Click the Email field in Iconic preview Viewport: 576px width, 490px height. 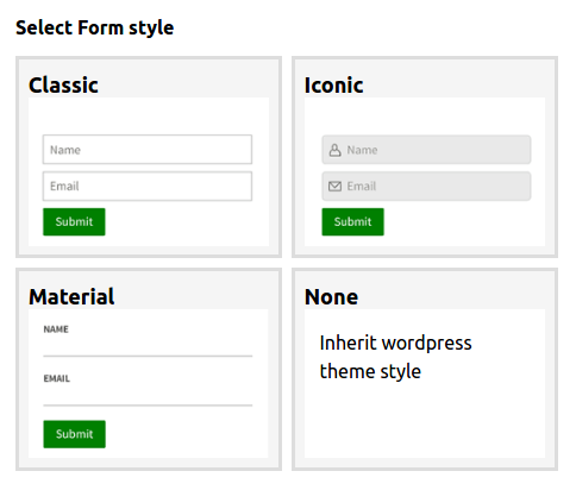(x=426, y=186)
